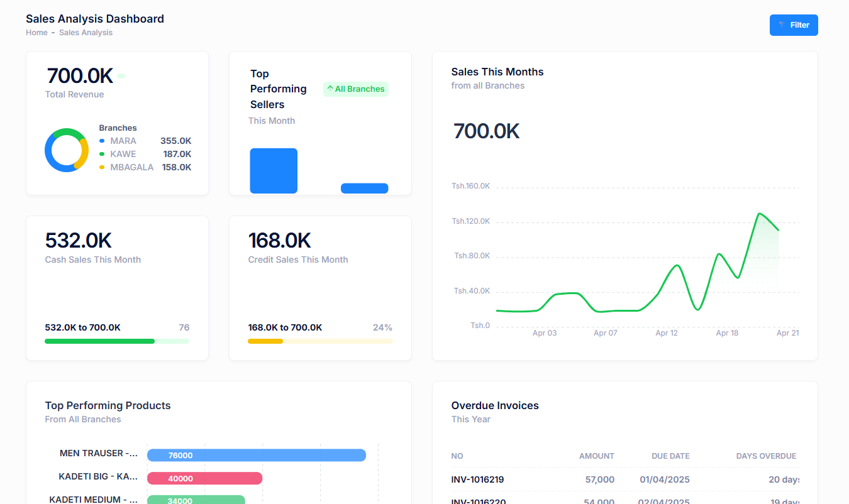Click the All Branches arrow icon

coord(330,89)
